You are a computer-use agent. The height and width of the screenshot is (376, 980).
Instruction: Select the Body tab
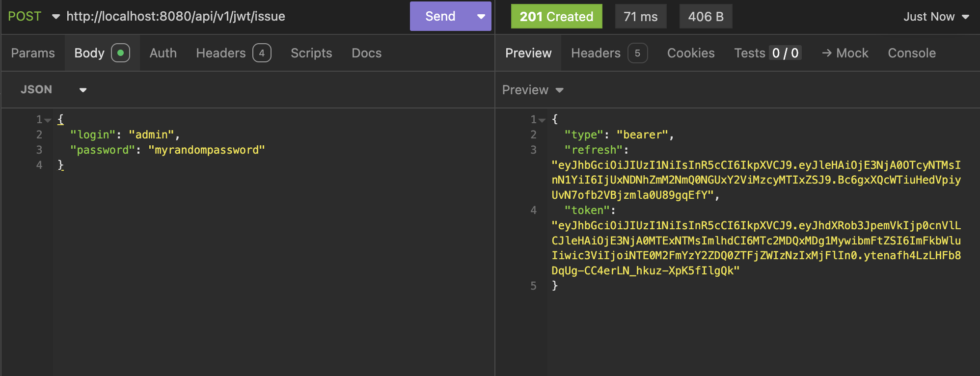tap(102, 53)
